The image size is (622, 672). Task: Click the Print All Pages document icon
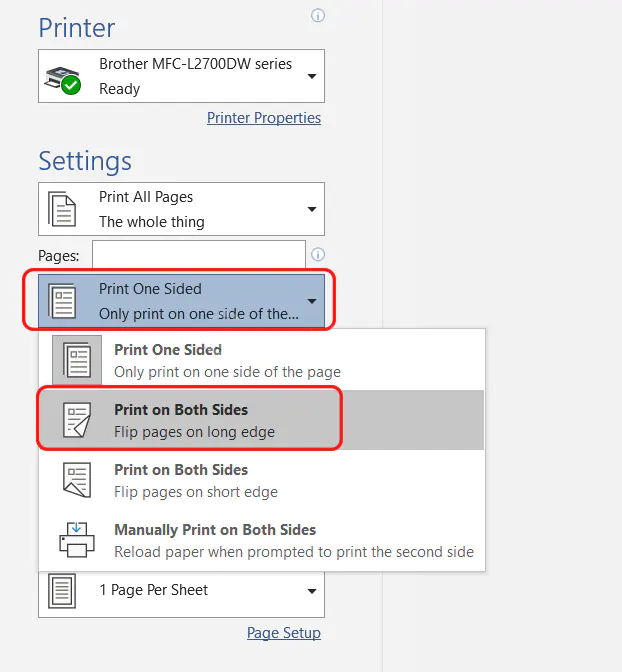63,209
